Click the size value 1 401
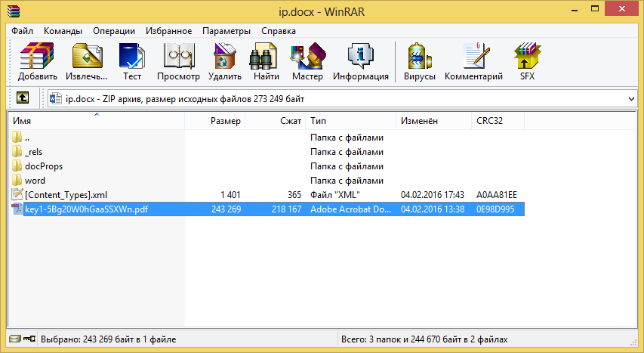This screenshot has height=353, width=644. pyautogui.click(x=230, y=194)
